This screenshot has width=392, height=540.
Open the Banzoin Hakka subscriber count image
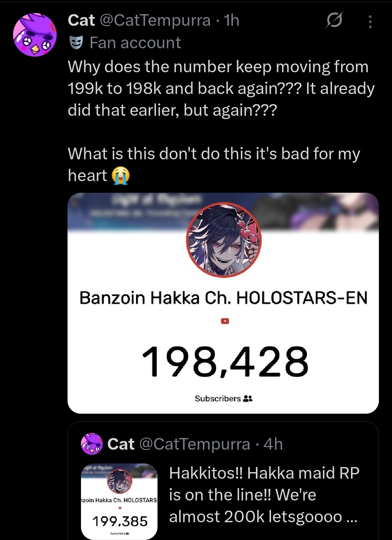point(223,303)
